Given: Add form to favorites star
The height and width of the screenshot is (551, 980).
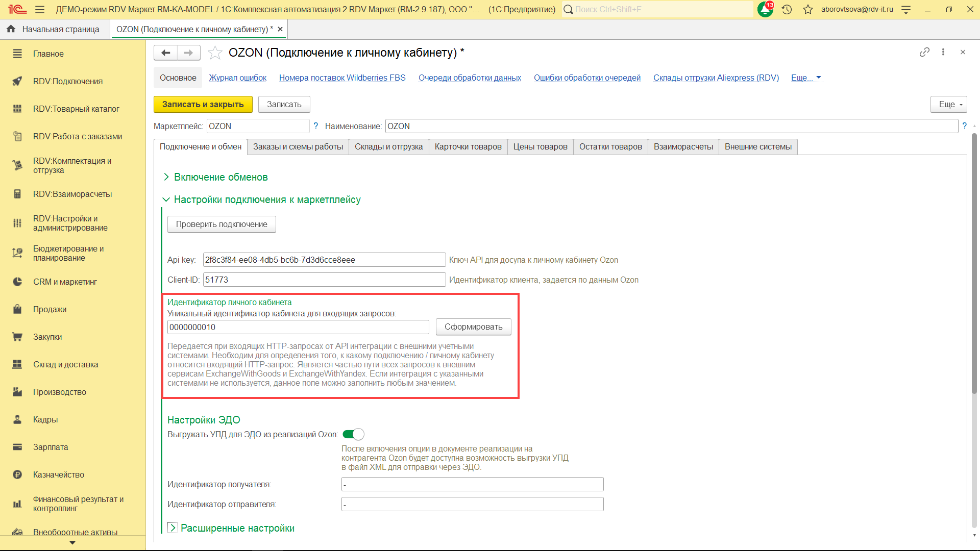Looking at the screenshot, I should 215,53.
